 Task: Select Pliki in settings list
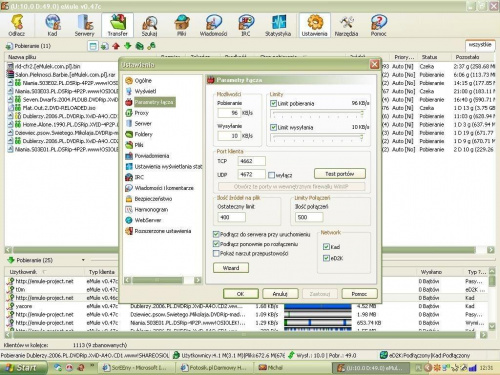139,145
